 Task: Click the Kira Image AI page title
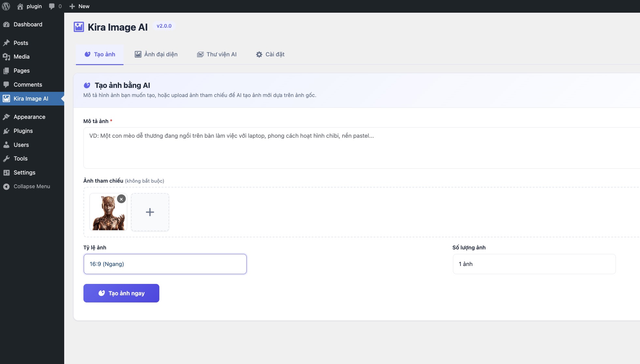coord(118,27)
